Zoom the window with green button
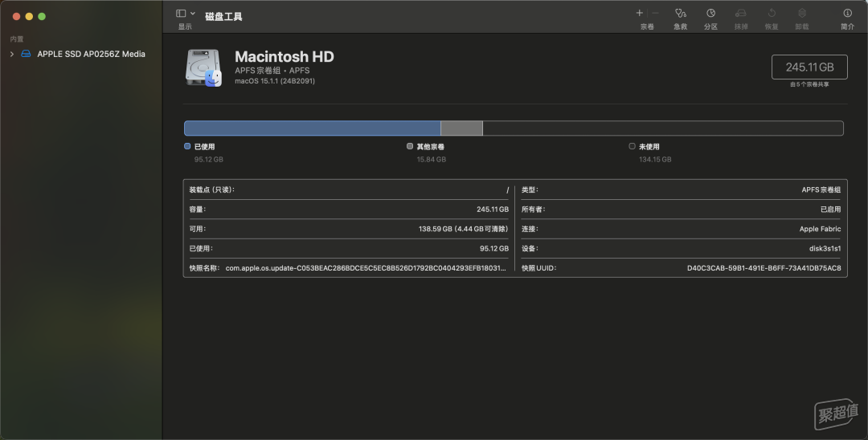 pos(42,17)
